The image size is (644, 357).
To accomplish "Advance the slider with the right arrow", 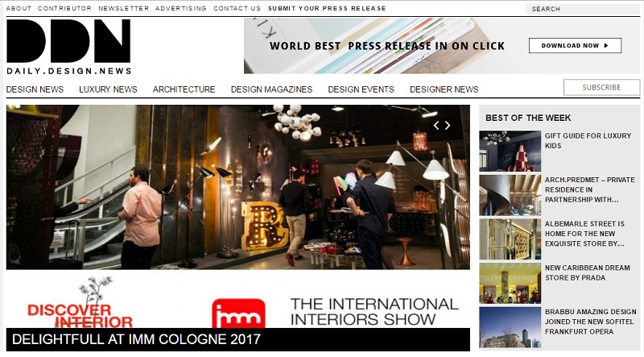I will pos(448,126).
